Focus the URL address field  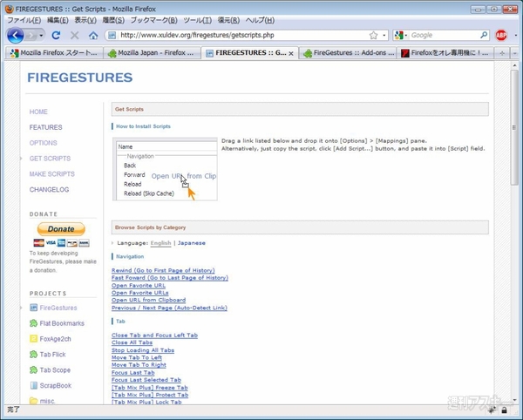click(243, 35)
